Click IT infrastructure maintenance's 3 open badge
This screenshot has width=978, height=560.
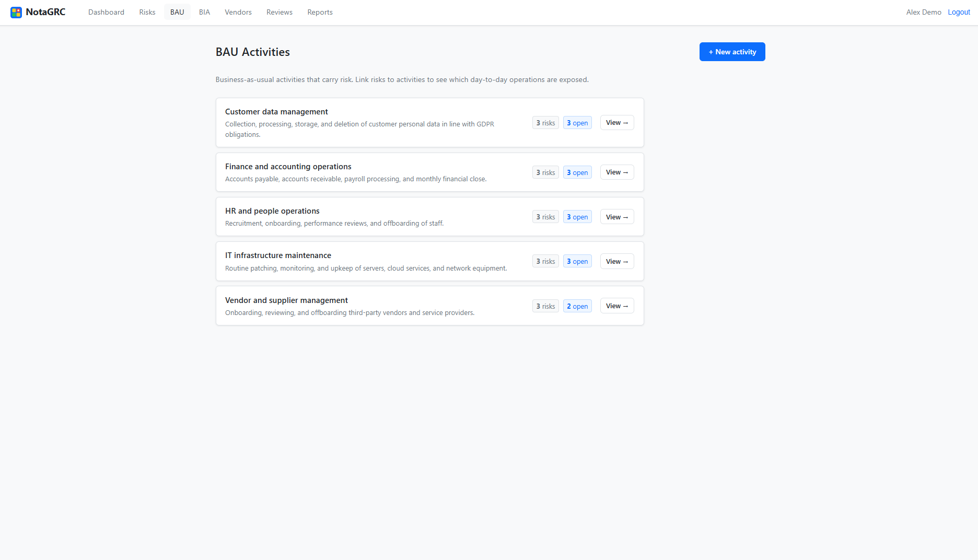(x=577, y=261)
